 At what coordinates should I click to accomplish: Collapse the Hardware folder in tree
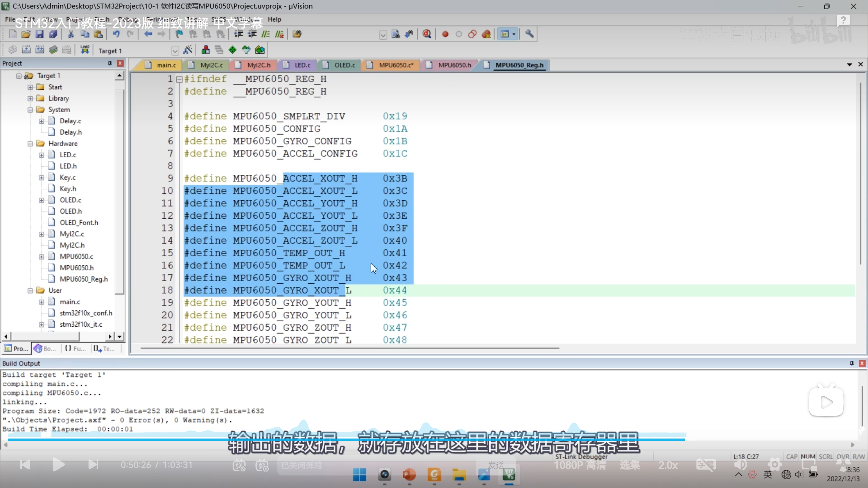(30, 144)
